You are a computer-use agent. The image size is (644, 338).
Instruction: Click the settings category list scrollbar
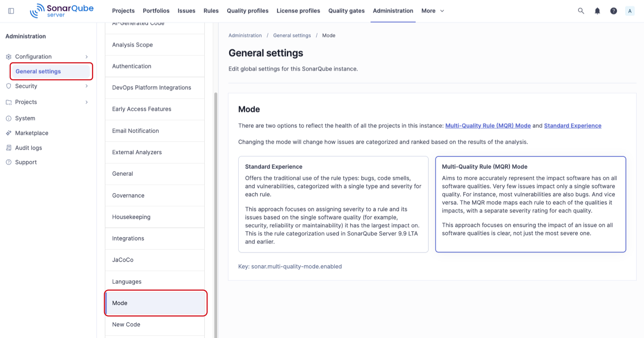tap(216, 215)
